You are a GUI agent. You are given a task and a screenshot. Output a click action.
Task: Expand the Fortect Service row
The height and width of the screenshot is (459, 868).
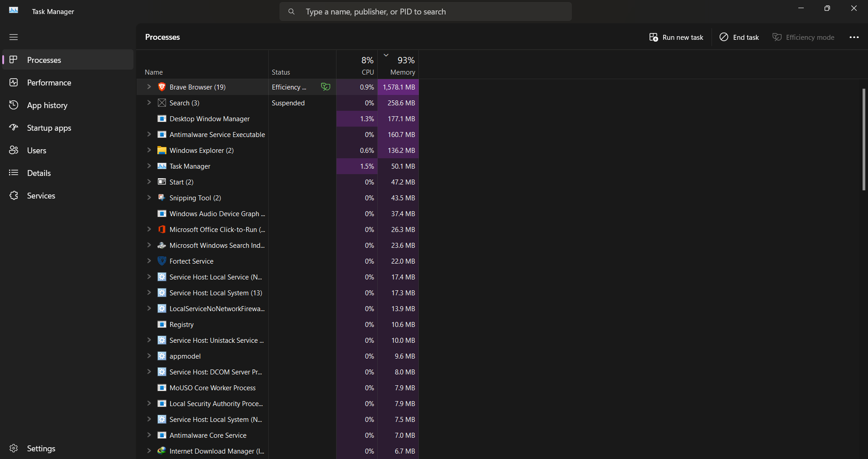coord(149,261)
